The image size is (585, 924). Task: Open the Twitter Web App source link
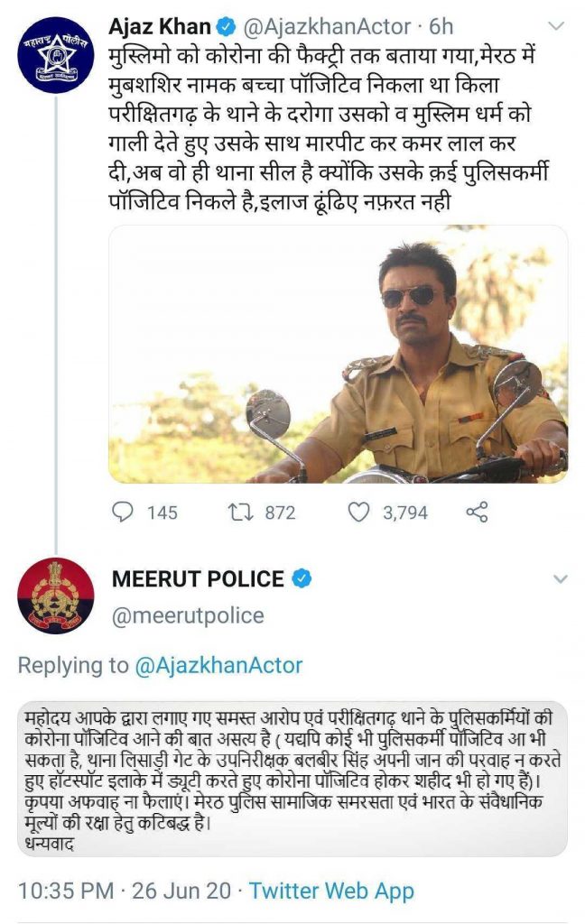(x=331, y=892)
